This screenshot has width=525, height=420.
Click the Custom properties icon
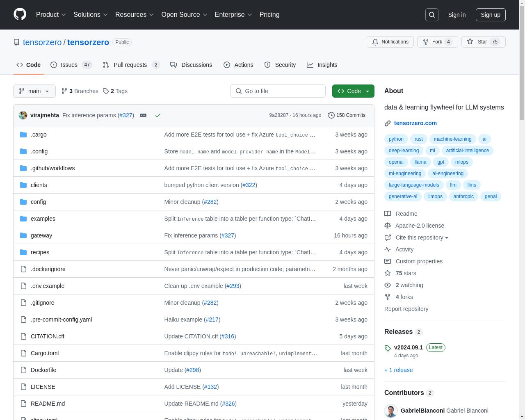pos(388,261)
